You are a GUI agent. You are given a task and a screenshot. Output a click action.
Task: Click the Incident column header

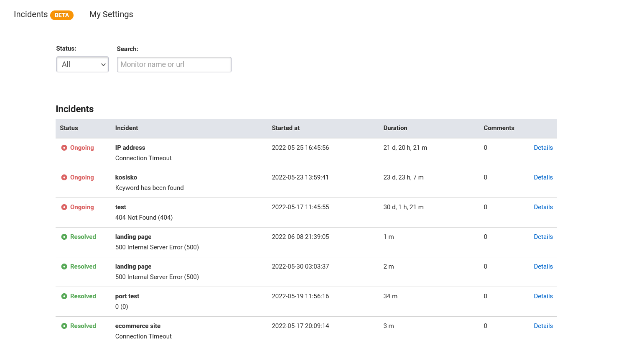pyautogui.click(x=127, y=128)
